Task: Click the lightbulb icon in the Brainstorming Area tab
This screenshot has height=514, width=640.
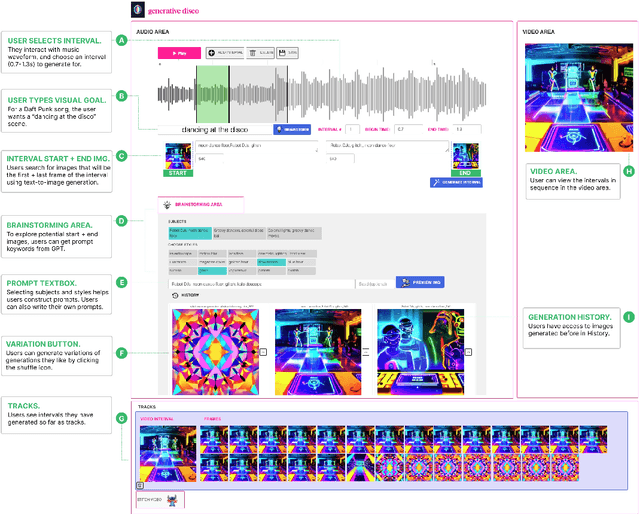Action: (x=167, y=205)
